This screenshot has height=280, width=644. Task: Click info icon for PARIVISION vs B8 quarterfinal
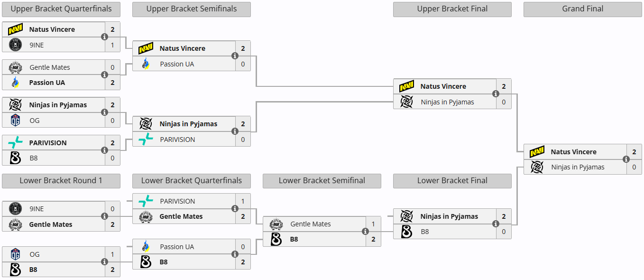click(x=105, y=150)
